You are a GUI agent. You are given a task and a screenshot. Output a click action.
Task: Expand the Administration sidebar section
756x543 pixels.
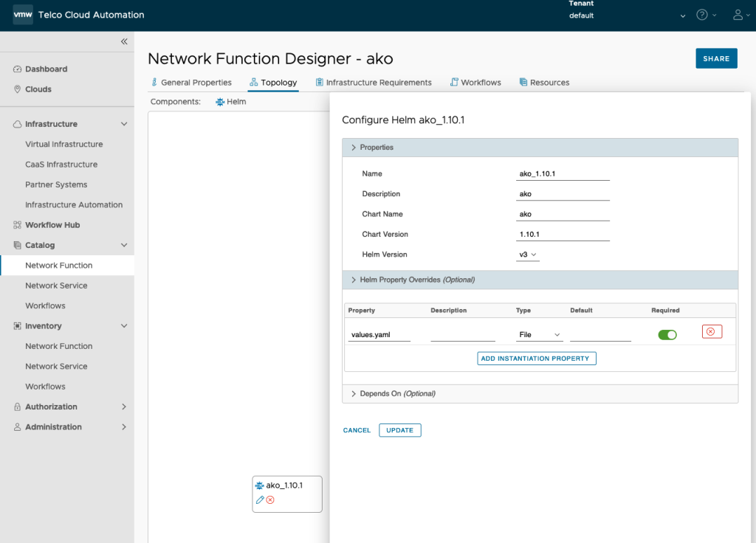click(x=124, y=427)
